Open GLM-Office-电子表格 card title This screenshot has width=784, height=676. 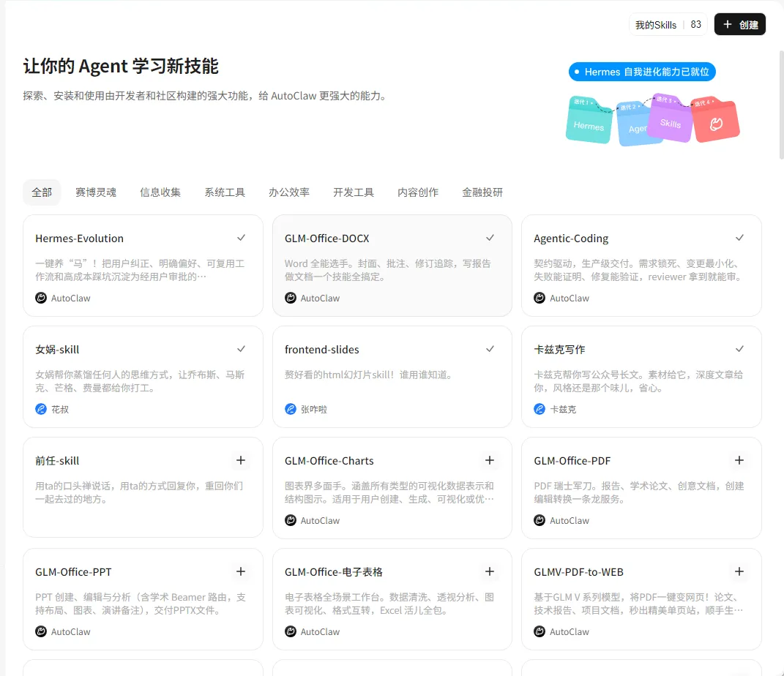pos(334,572)
